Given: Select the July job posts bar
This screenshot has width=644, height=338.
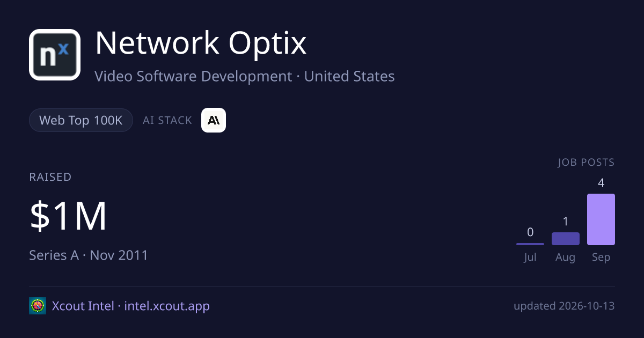Looking at the screenshot, I should [x=530, y=244].
